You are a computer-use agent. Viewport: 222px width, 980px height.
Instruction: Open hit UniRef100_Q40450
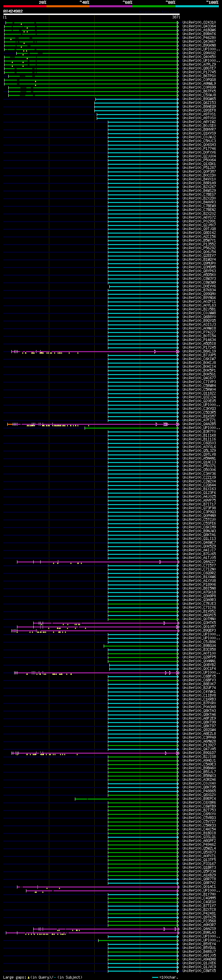point(199,57)
